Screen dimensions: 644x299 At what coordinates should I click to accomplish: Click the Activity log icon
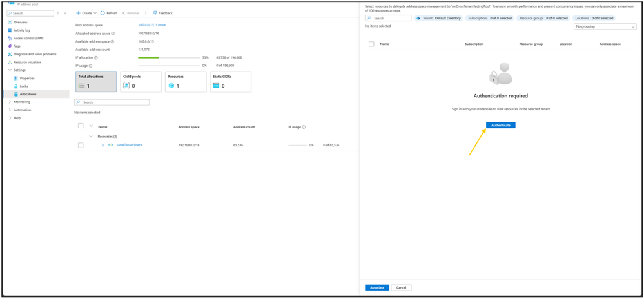click(x=10, y=30)
